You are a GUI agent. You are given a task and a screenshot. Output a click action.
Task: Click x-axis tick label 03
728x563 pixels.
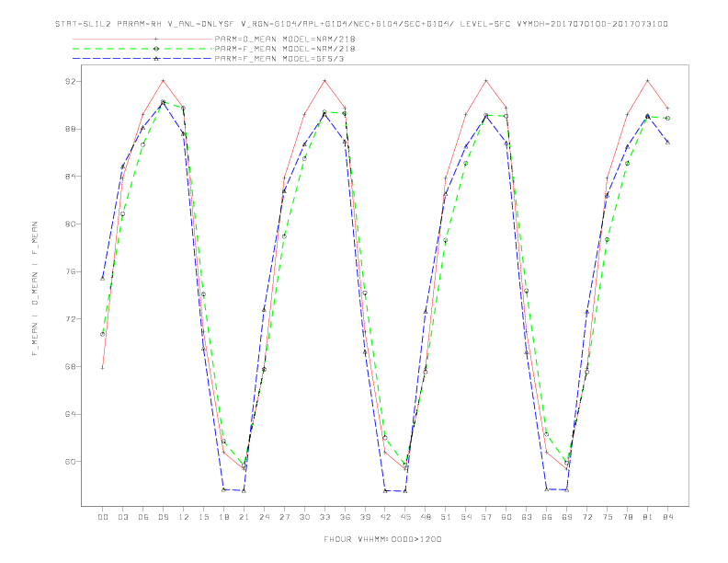click(x=122, y=517)
